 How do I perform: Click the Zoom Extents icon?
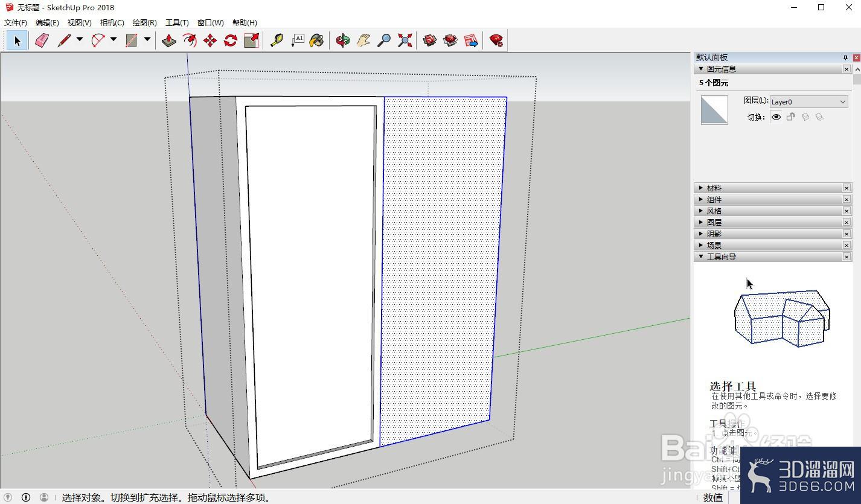[405, 40]
